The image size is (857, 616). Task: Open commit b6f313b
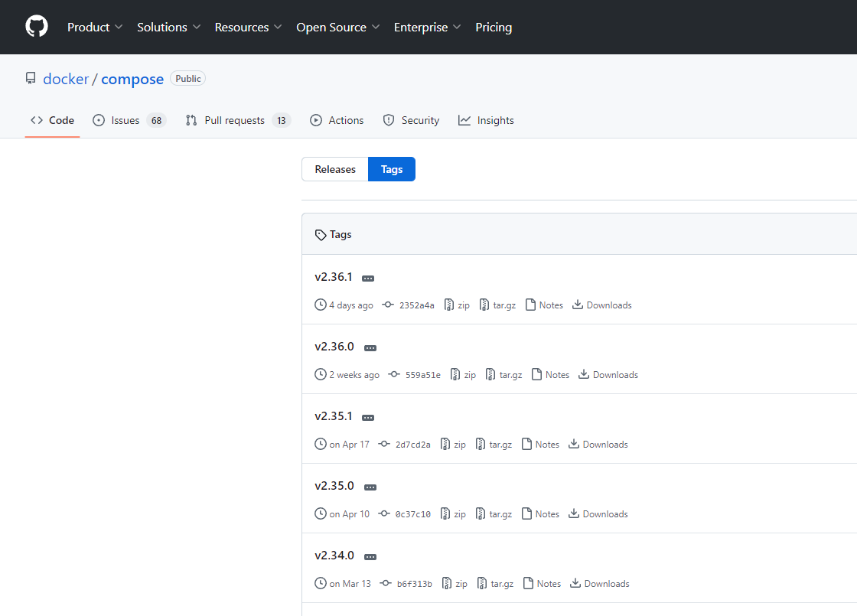[x=406, y=583]
